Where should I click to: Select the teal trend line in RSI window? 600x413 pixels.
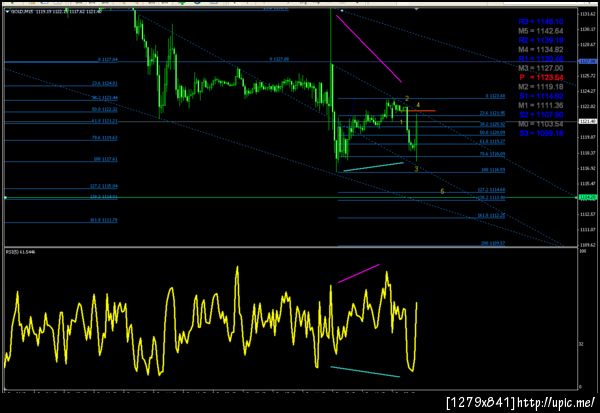pos(365,372)
